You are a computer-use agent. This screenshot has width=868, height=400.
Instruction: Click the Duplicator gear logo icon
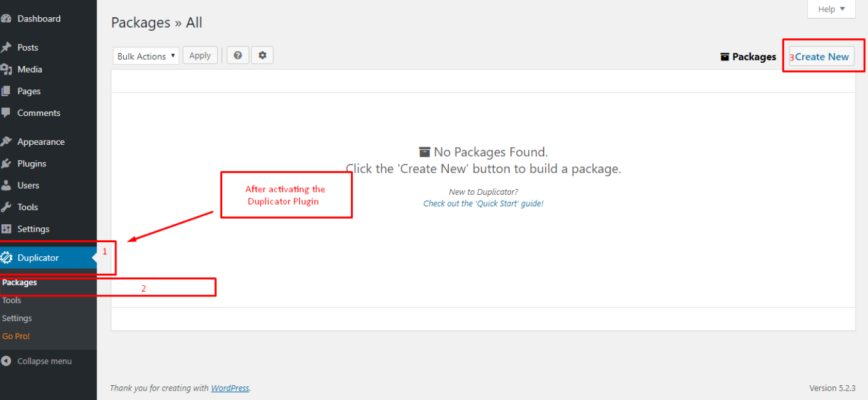tap(6, 258)
